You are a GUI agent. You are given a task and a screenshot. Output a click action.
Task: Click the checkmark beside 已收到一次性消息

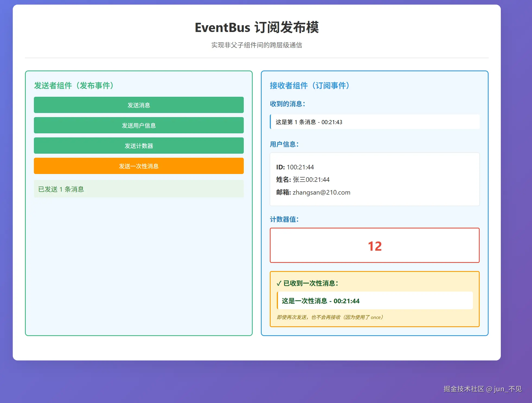pyautogui.click(x=279, y=283)
